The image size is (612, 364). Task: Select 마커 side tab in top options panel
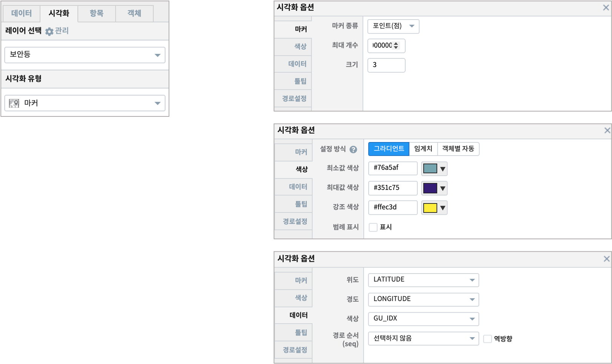tap(293, 29)
